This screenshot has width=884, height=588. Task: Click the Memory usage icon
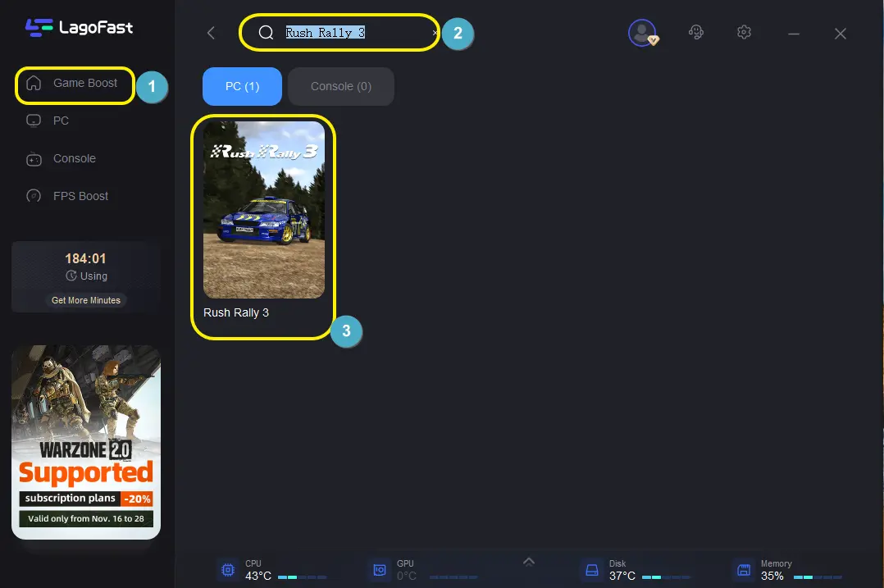744,570
